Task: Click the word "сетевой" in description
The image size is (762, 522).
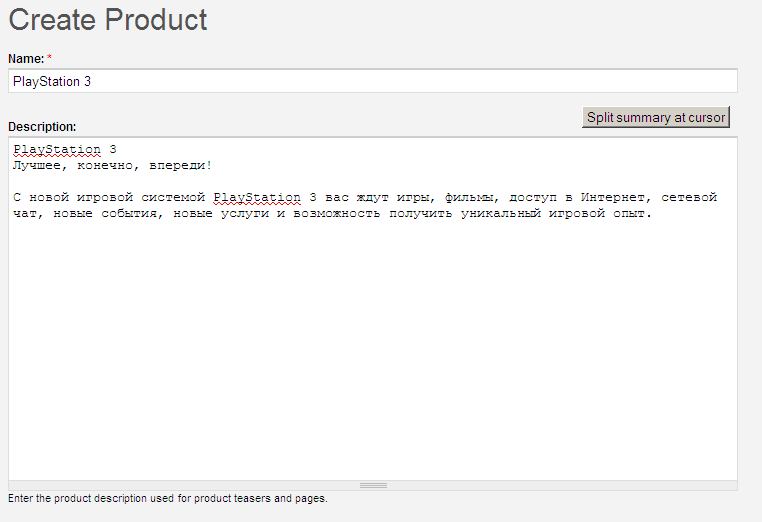Action: pos(689,197)
